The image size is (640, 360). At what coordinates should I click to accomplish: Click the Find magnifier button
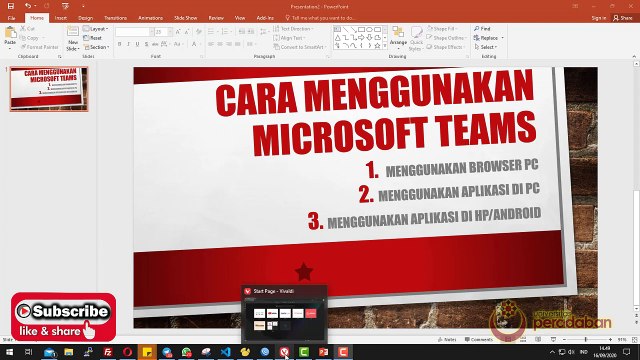(482, 29)
